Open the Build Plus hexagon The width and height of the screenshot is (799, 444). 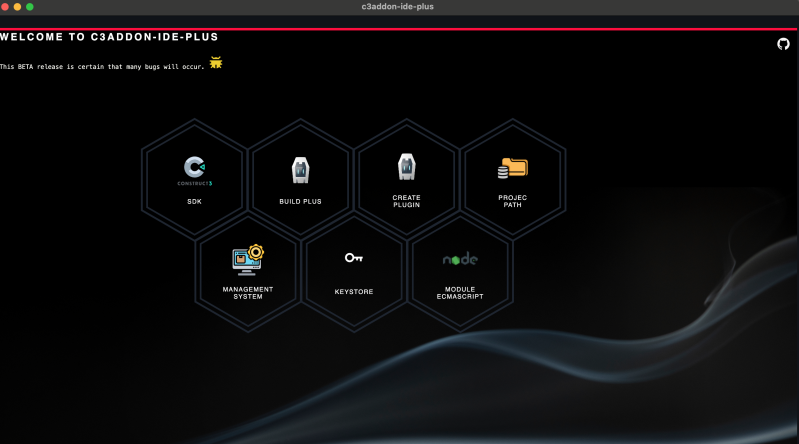pos(300,179)
